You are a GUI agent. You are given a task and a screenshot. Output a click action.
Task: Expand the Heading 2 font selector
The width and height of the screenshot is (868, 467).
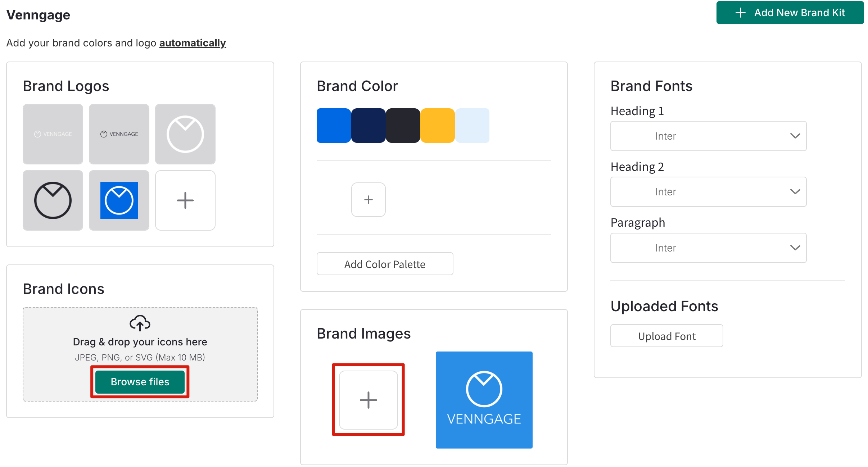[708, 192]
